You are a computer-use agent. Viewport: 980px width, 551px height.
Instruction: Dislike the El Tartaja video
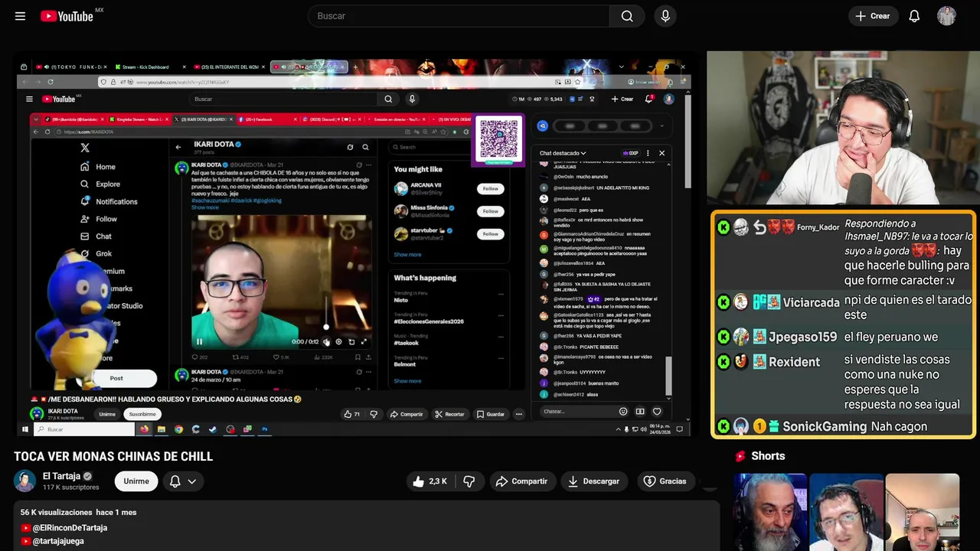tap(469, 481)
